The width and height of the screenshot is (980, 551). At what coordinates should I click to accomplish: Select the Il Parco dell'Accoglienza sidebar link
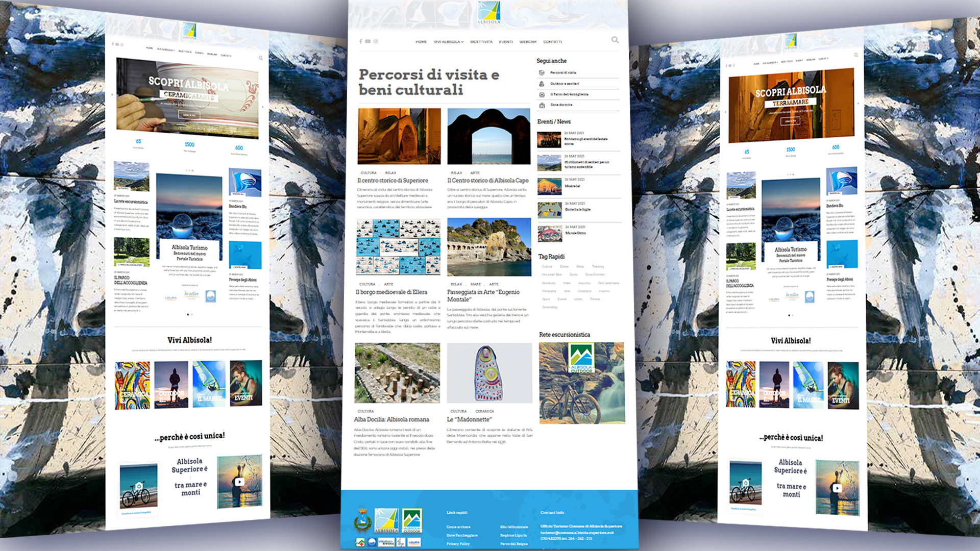(569, 94)
